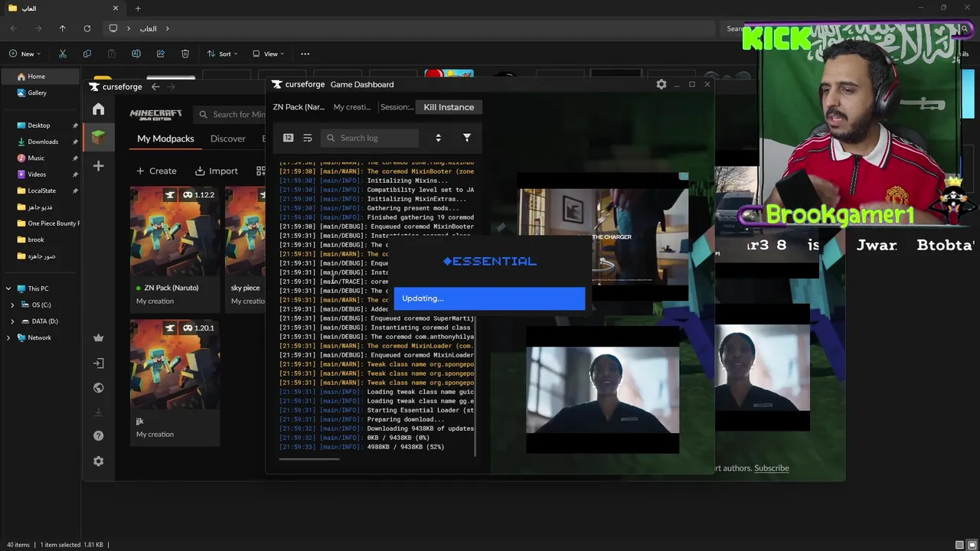Open the LocalState folder in navigation
Image resolution: width=980 pixels, height=551 pixels.
tap(41, 191)
